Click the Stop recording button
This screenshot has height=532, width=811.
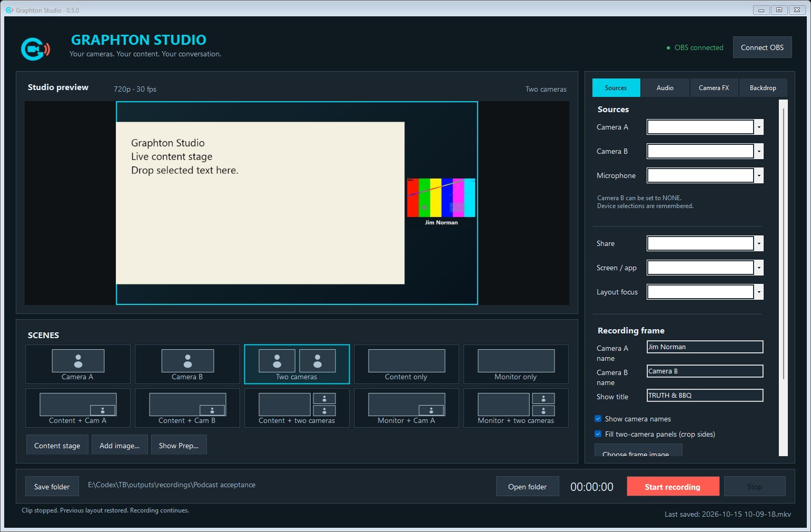click(755, 487)
